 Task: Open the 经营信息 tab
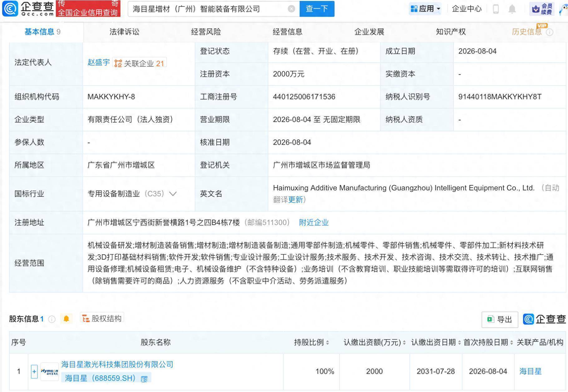point(287,32)
